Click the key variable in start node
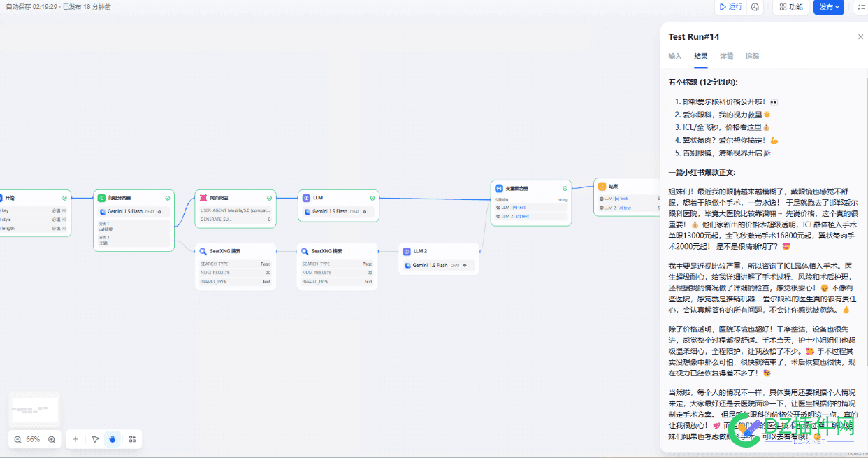This screenshot has width=868, height=458. [x=34, y=210]
